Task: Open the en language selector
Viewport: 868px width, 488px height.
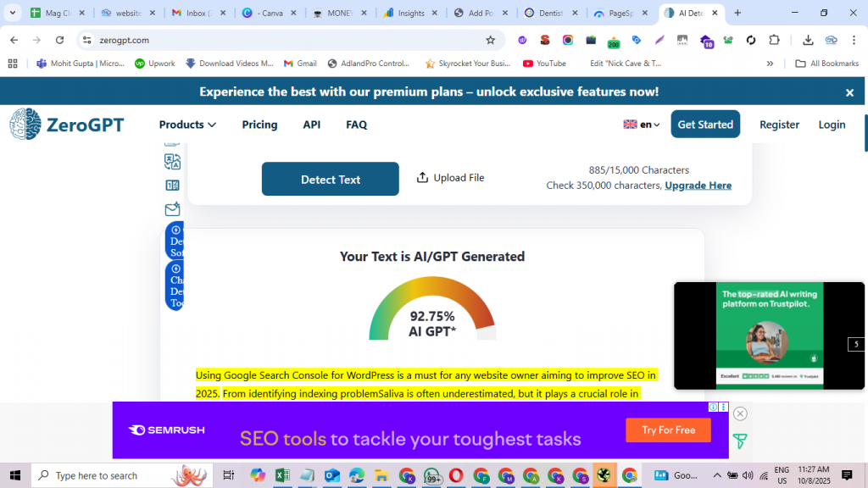Action: (x=642, y=125)
